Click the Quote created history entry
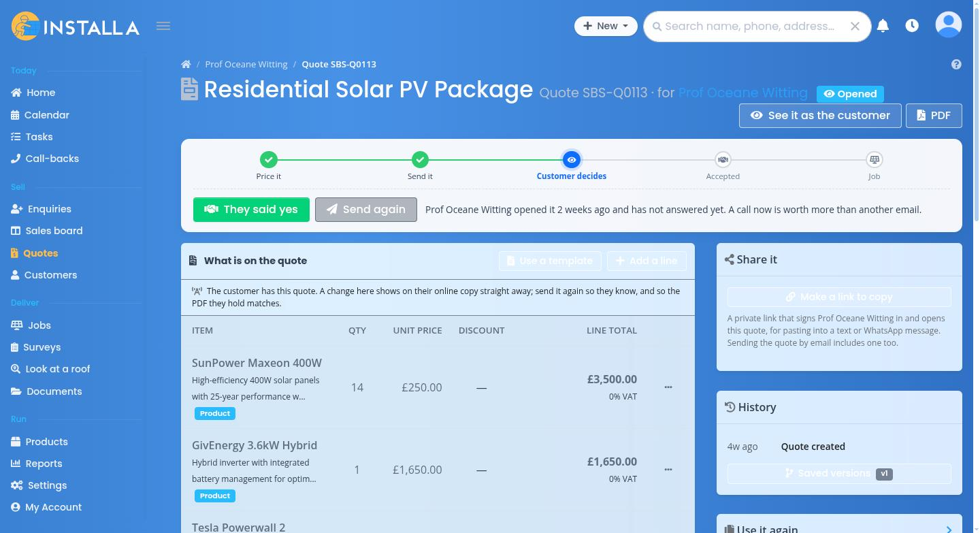This screenshot has height=533, width=980. tap(813, 447)
